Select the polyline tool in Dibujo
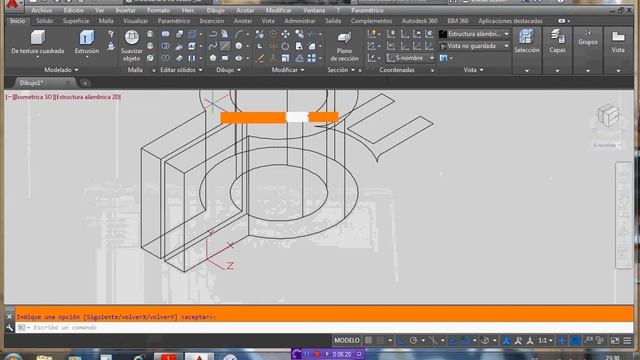Image resolution: width=640 pixels, height=360 pixels. click(x=213, y=34)
